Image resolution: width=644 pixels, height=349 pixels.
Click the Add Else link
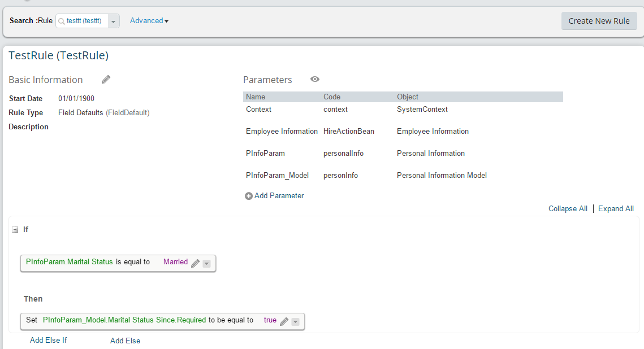pos(126,341)
